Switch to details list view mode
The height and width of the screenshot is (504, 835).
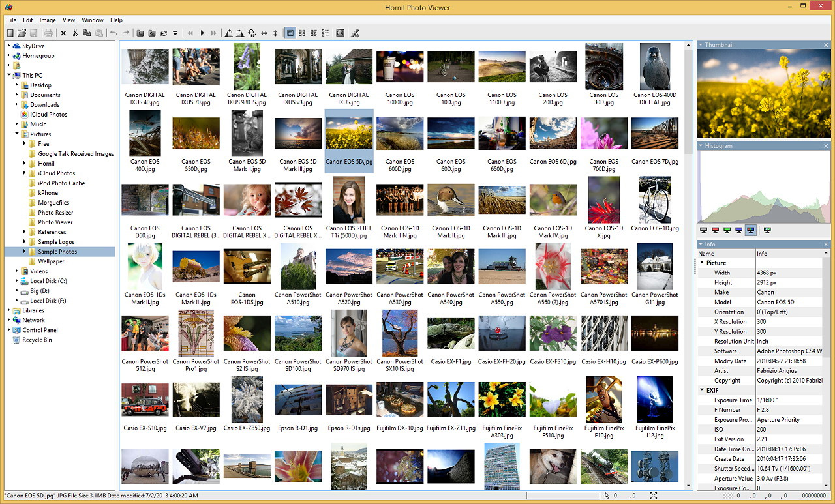(326, 33)
